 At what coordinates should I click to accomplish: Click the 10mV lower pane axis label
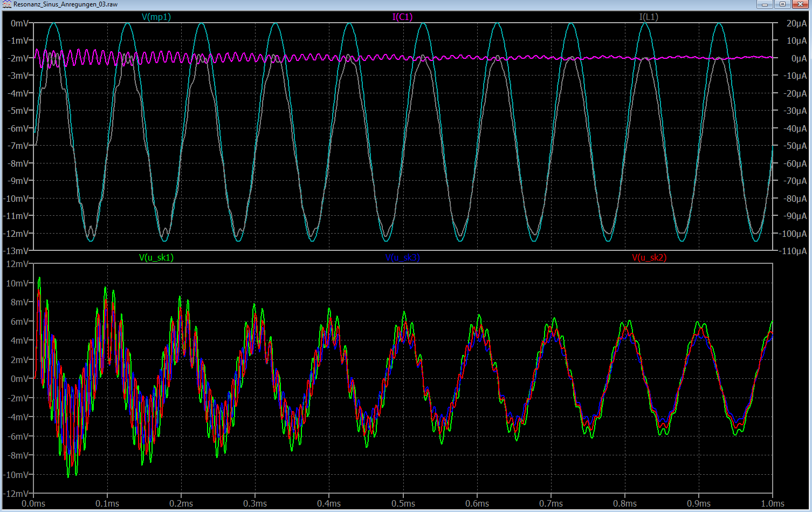tap(18, 283)
